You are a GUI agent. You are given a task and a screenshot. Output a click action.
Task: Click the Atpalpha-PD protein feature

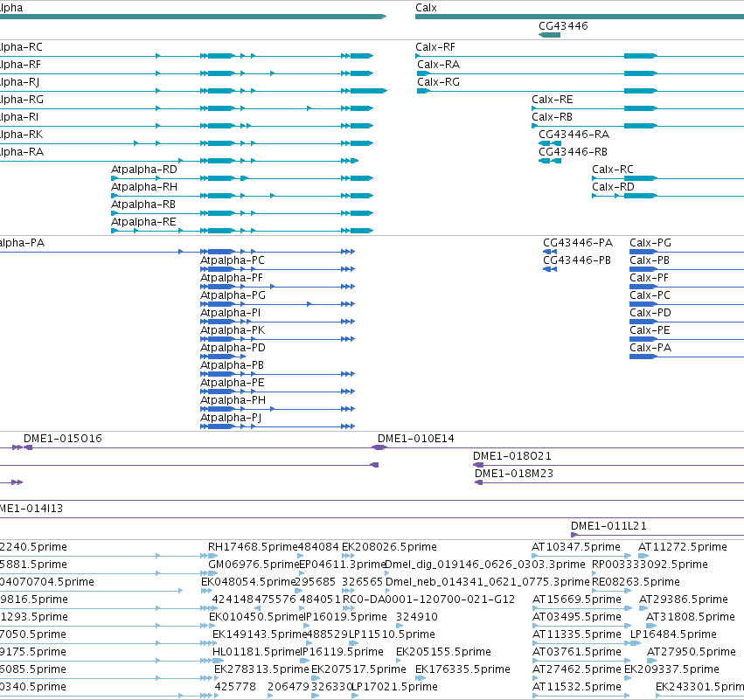tap(223, 357)
